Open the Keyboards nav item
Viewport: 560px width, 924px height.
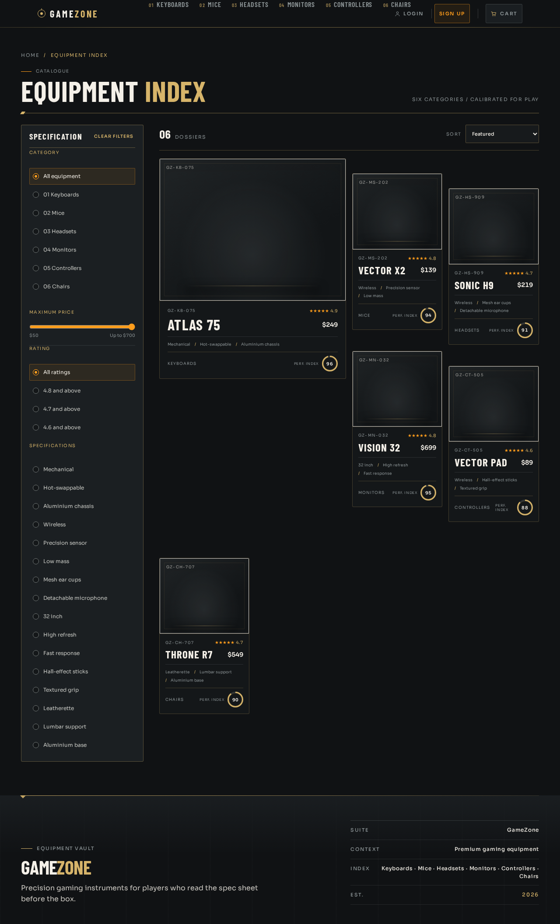coord(169,5)
